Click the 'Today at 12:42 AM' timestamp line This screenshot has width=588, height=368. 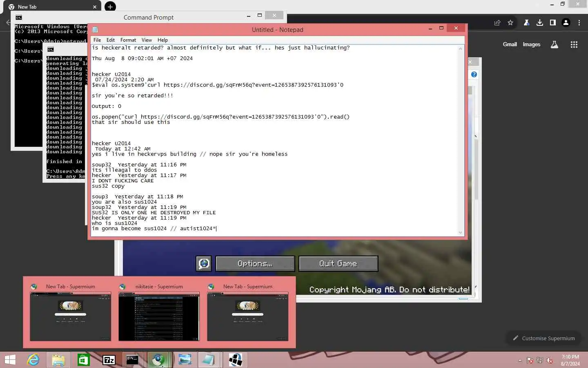(122, 149)
